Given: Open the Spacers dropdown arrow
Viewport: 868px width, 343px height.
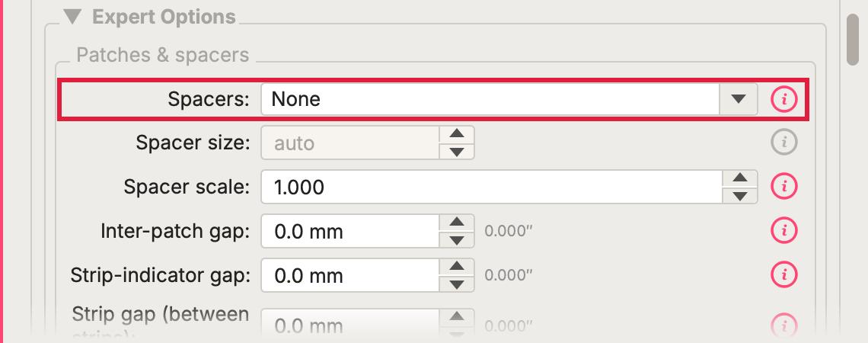Looking at the screenshot, I should click(738, 99).
